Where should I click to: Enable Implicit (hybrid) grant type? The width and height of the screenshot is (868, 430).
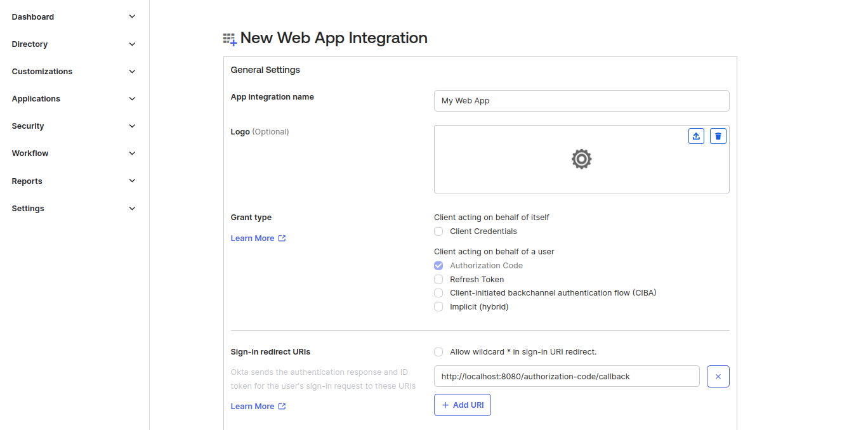[x=438, y=306]
